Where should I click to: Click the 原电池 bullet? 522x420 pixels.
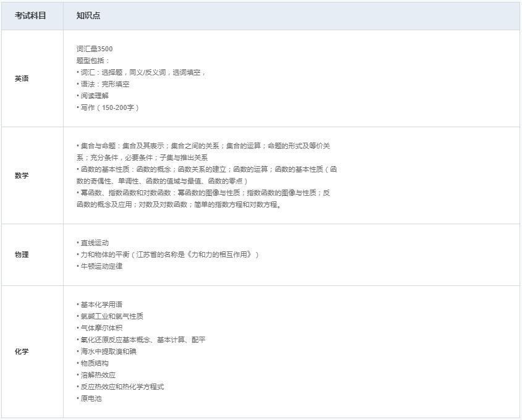pos(89,399)
